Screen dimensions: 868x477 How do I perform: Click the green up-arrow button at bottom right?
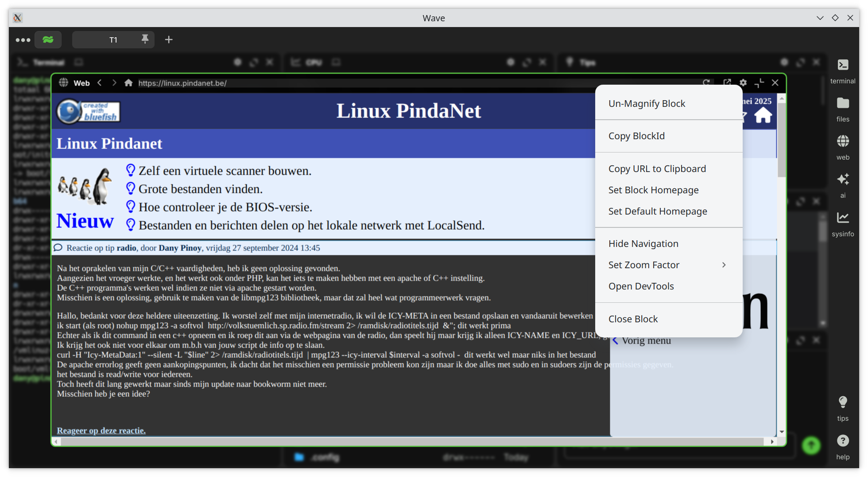click(x=811, y=445)
